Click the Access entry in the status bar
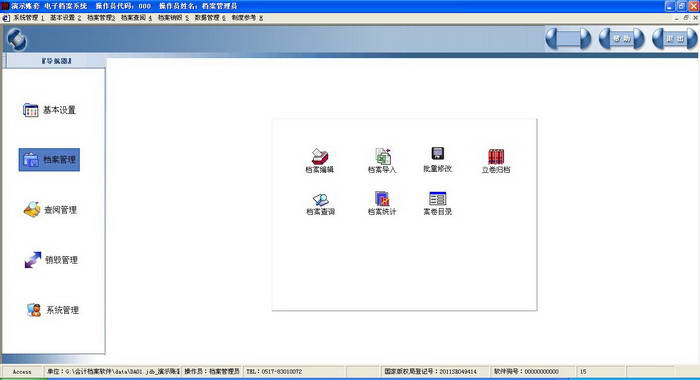 22,372
